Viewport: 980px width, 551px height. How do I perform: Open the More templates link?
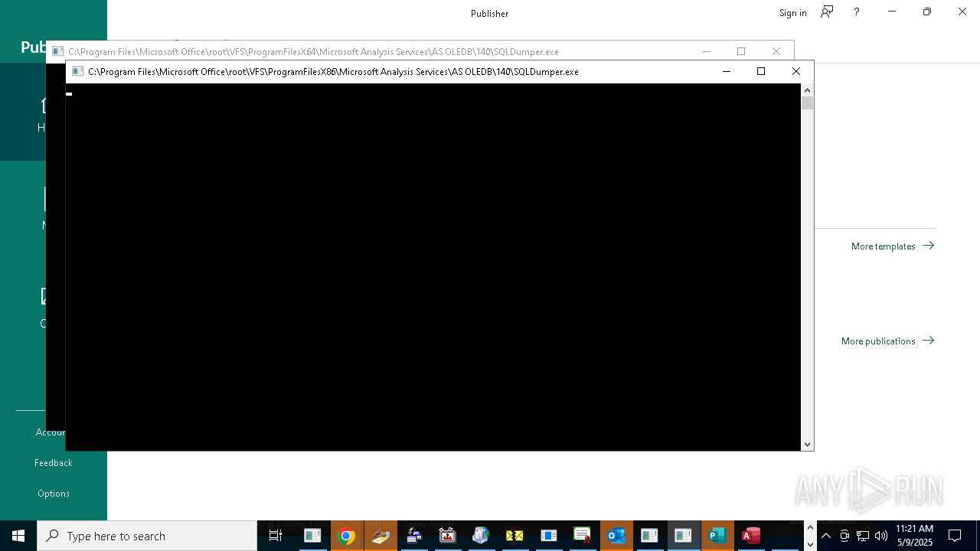pyautogui.click(x=893, y=246)
